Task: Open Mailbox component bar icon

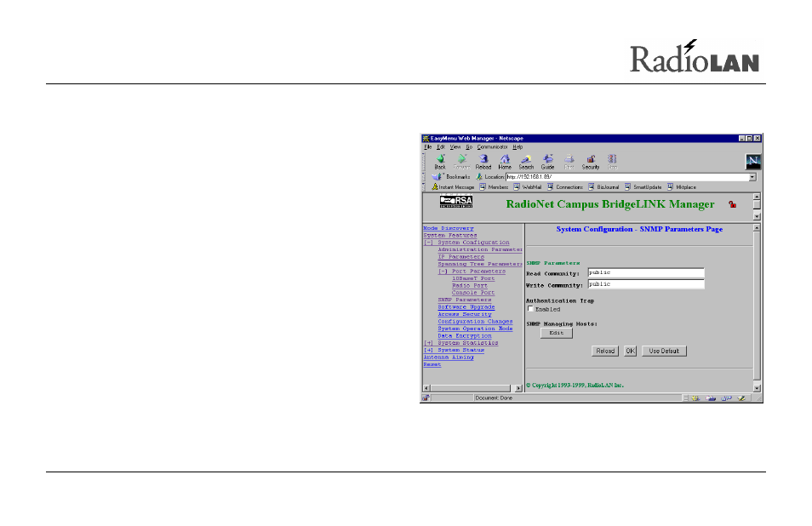Action: point(711,398)
